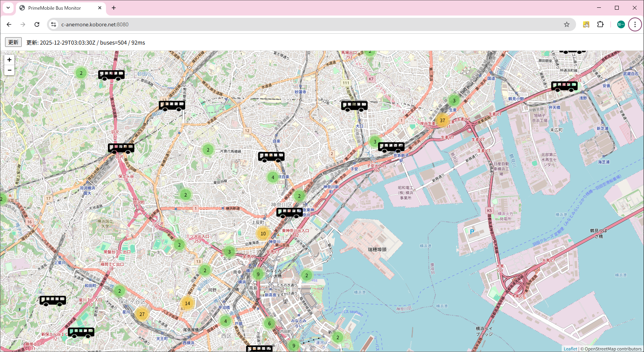The image size is (644, 352).
Task: Open the browser extensions menu
Action: (x=600, y=24)
